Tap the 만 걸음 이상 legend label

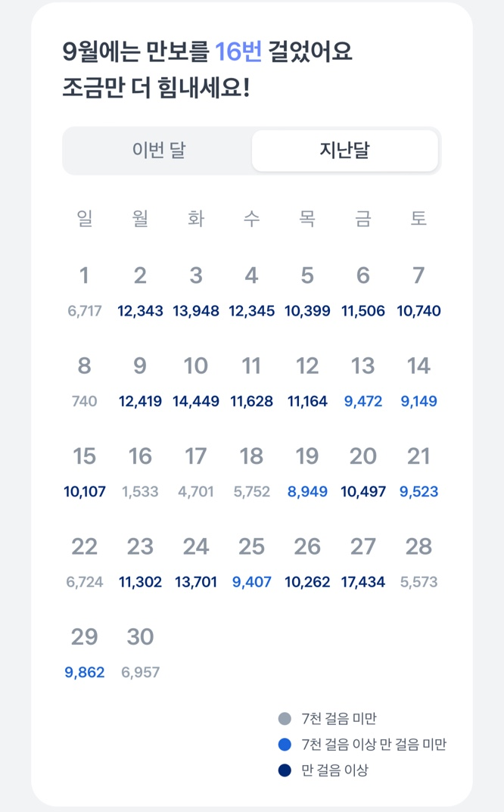[x=334, y=770]
